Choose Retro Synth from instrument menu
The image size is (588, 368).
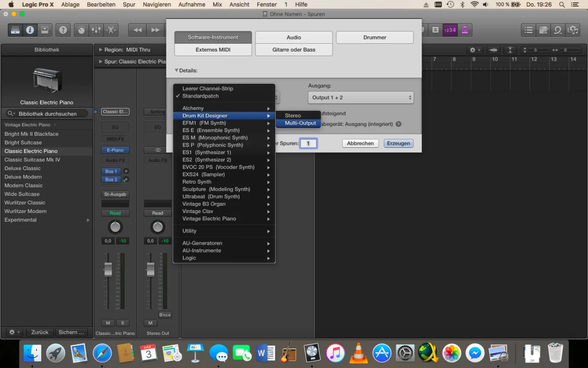pos(197,182)
